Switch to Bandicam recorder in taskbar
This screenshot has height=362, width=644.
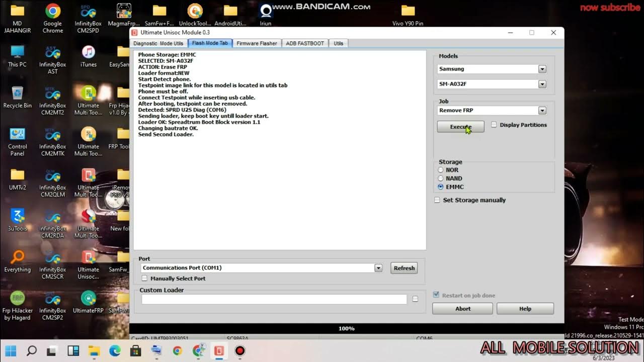click(240, 350)
